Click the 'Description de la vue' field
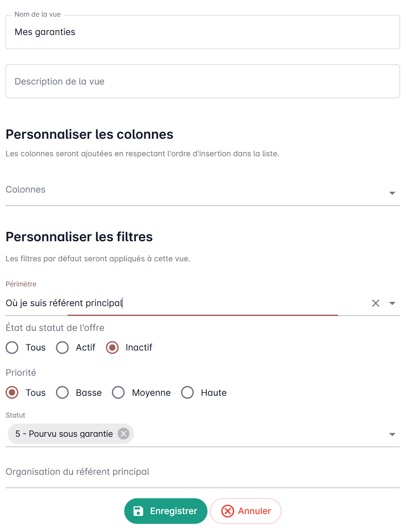The image size is (406, 532). coord(203,82)
